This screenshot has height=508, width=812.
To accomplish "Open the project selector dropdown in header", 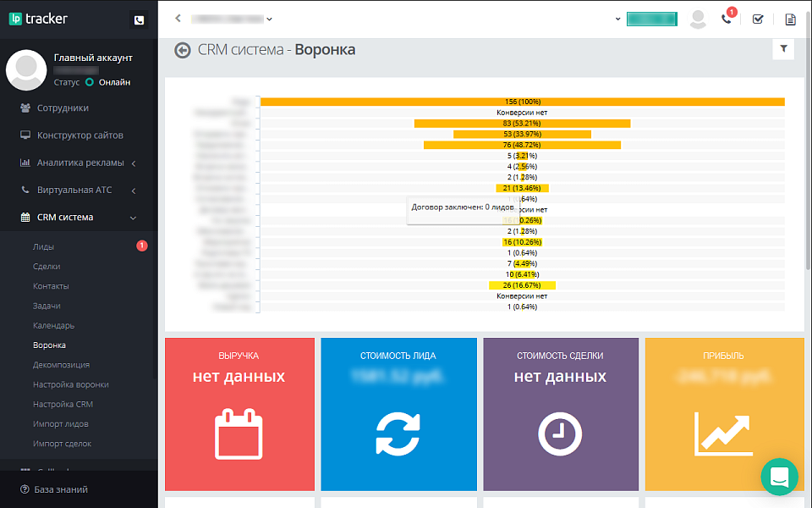I will (232, 19).
